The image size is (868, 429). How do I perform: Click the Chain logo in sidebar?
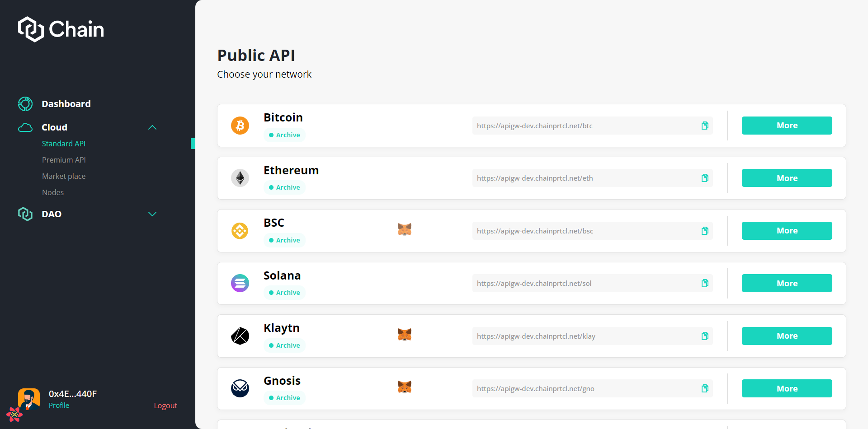[61, 29]
